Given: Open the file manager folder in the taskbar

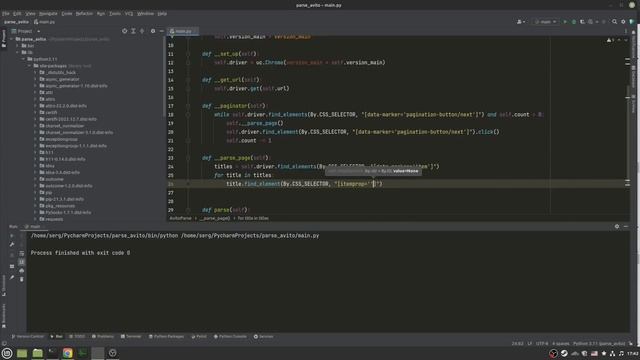Looking at the screenshot, I should coord(37,353).
